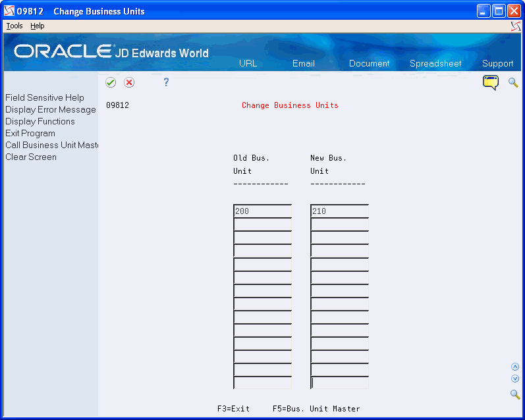The width and height of the screenshot is (525, 420).
Task: Click the application icon in title bar
Action: tap(9, 11)
